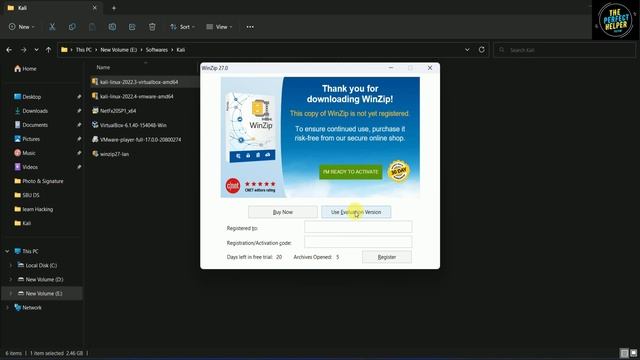Expand the Network tree node
Viewport: 640px width, 360px height.
(x=7, y=308)
